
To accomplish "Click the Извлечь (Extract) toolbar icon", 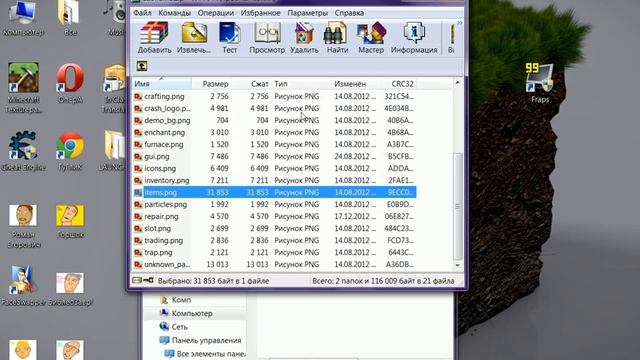I will click(194, 38).
